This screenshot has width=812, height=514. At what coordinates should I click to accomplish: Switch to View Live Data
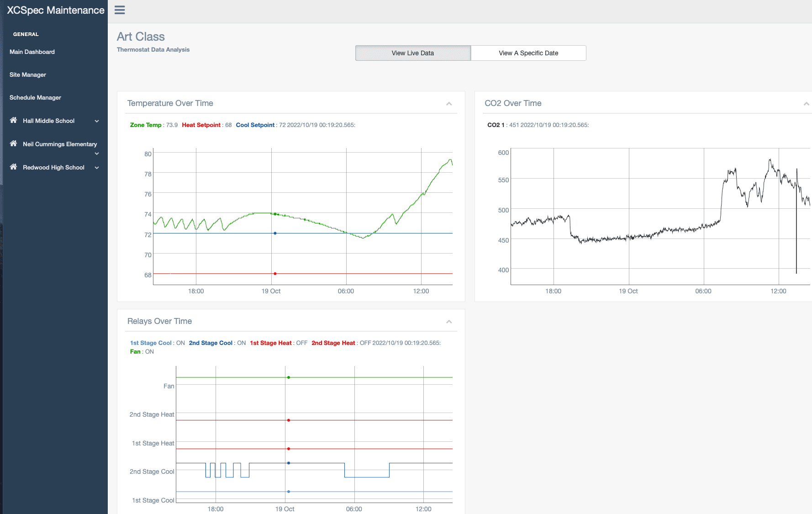413,53
